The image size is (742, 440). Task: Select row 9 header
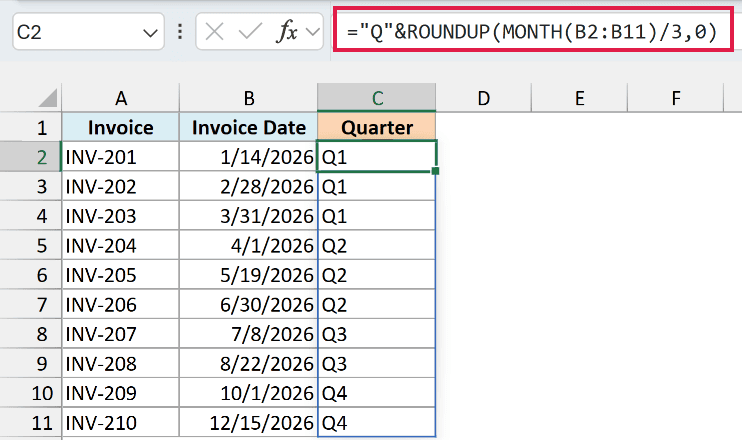pos(31,363)
